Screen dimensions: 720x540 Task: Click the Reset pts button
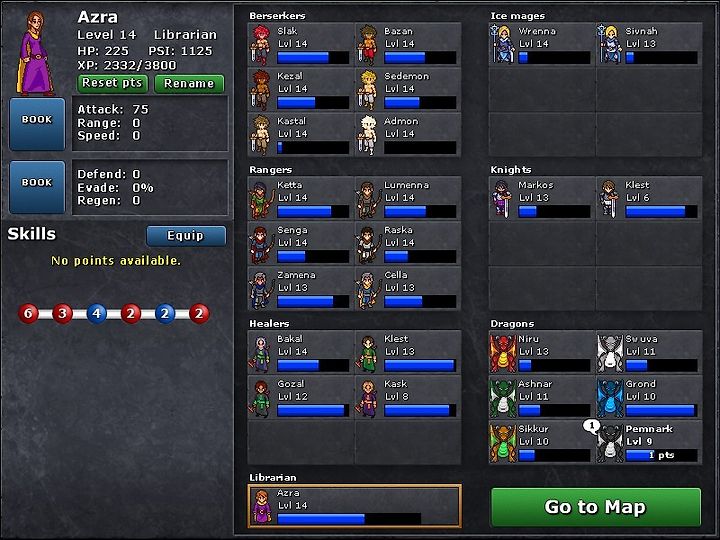tap(112, 84)
